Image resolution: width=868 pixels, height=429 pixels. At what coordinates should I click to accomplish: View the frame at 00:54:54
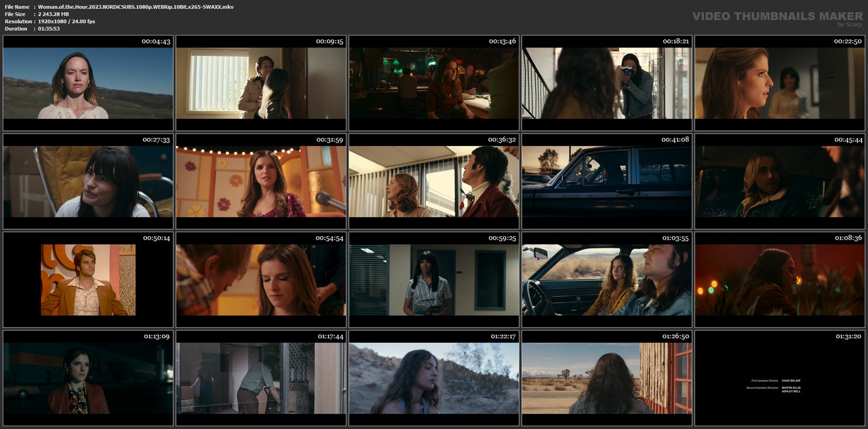point(261,280)
